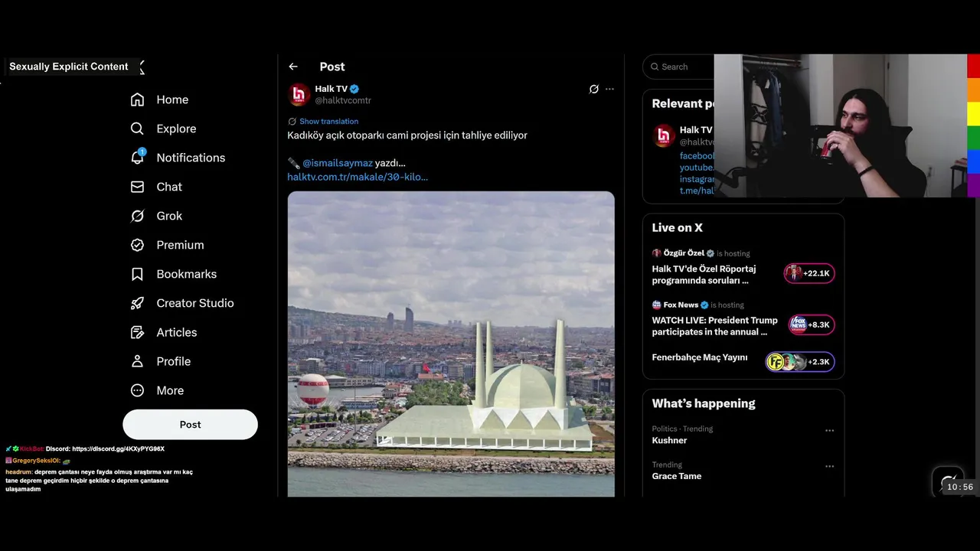Open the halktv.com.tr article link

(358, 177)
